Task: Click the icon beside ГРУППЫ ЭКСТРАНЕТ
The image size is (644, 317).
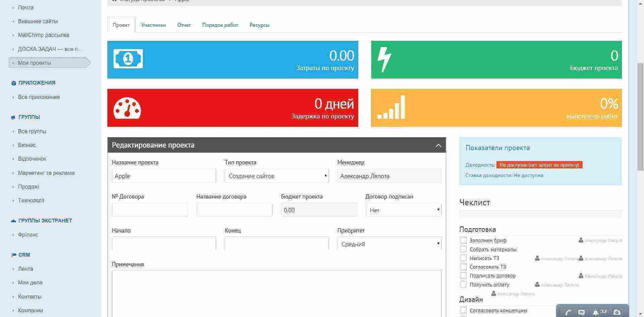Action: click(x=14, y=221)
